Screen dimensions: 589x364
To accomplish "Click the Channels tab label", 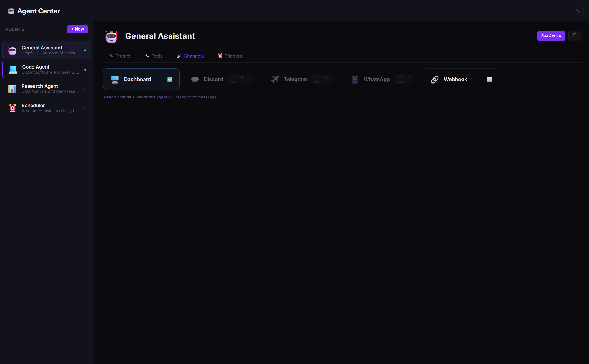I will click(193, 56).
